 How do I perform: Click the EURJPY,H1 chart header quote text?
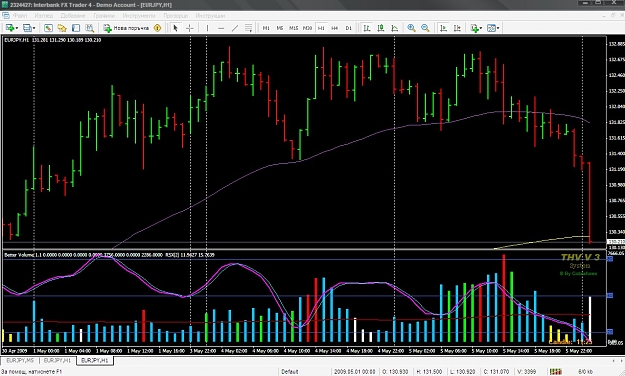coord(53,40)
